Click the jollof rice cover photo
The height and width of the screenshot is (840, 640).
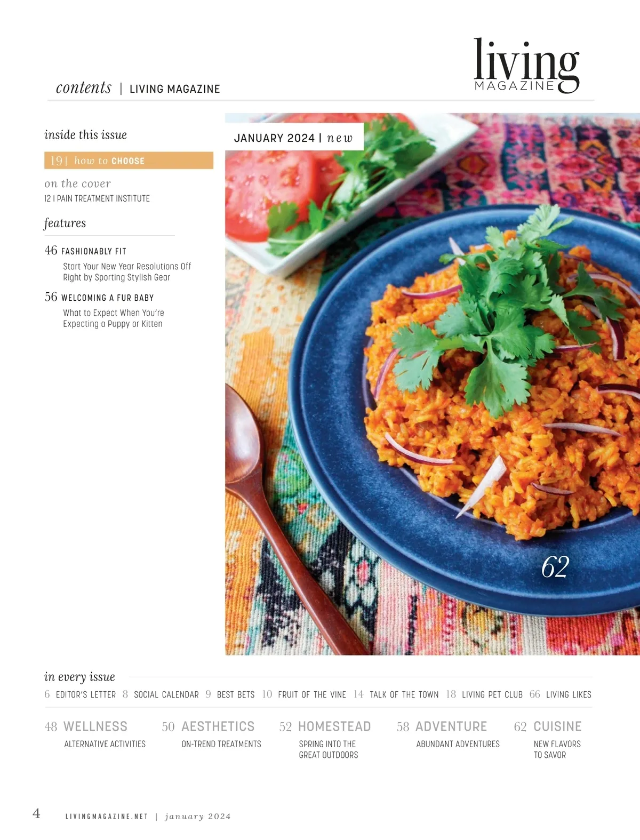point(433,384)
